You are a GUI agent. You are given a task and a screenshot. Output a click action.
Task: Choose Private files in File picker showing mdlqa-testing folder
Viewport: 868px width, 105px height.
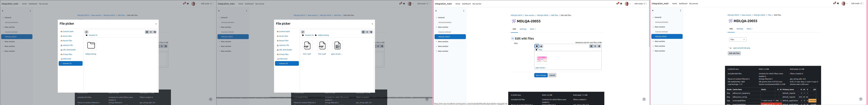pyautogui.click(x=67, y=54)
